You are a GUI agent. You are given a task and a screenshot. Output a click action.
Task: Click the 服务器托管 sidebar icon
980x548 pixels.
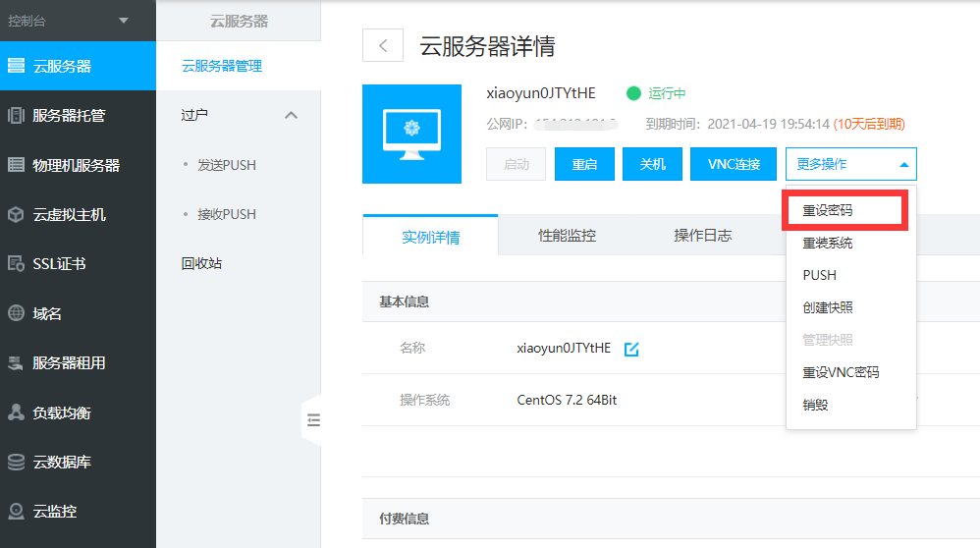[x=17, y=115]
